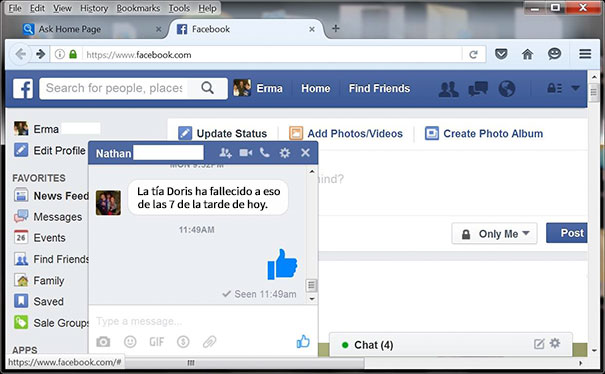This screenshot has width=605, height=374.
Task: Click the Pocket icon in Firefox toolbar
Action: [501, 54]
